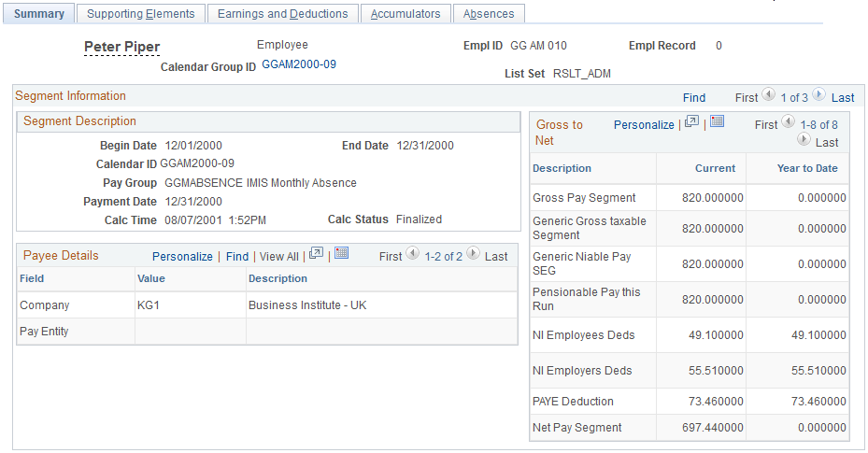The height and width of the screenshot is (453, 868).
Task: Download Payee Details grid to spreadsheet icon
Action: click(342, 253)
